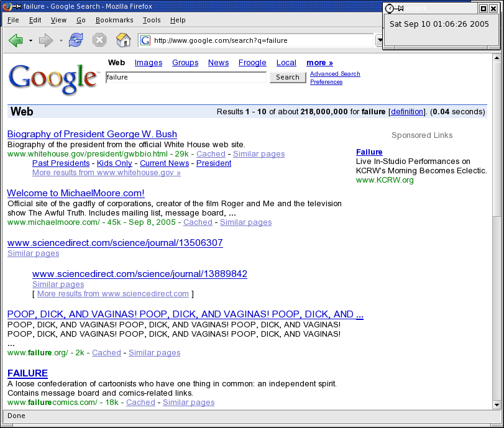504x428 pixels.
Task: Switch to Froogle search
Action: 252,63
